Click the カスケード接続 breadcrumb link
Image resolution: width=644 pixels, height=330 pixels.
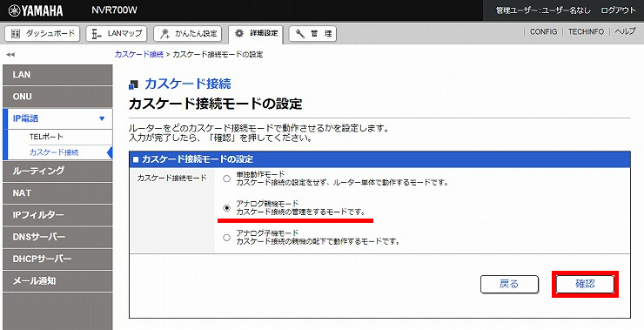(139, 54)
